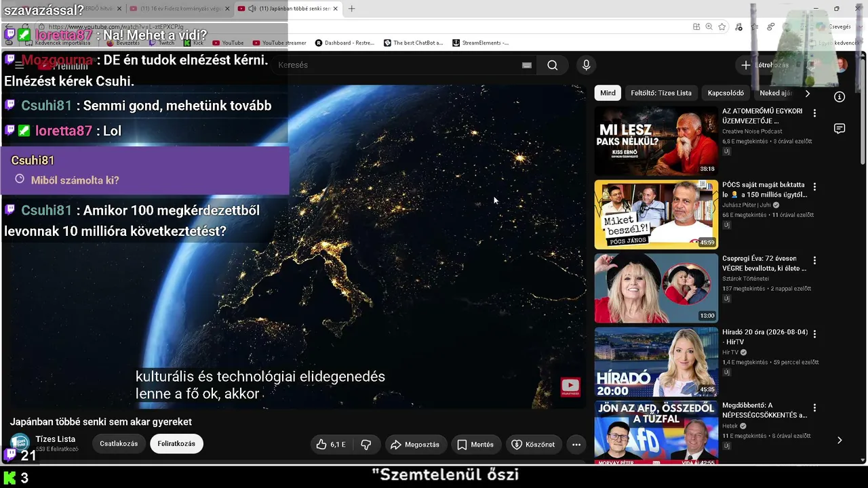Send thanks with the Köszönet button
This screenshot has width=868, height=488.
(533, 445)
